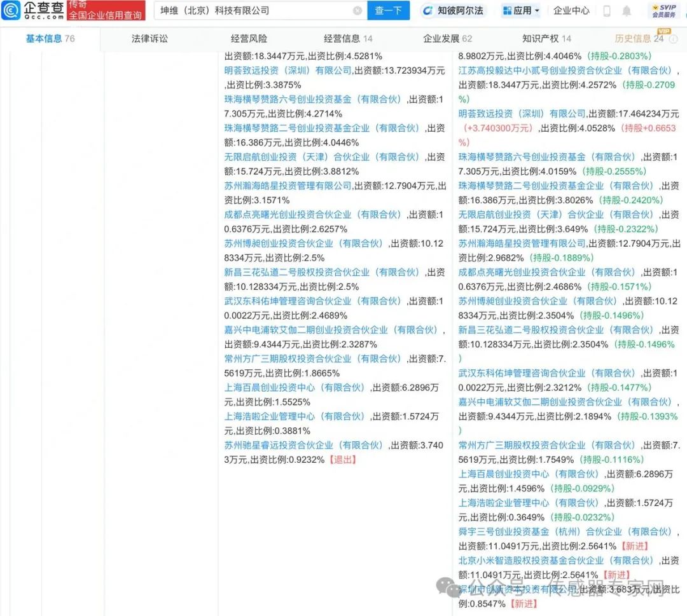Expand the 应用 dropdown menu

522,11
